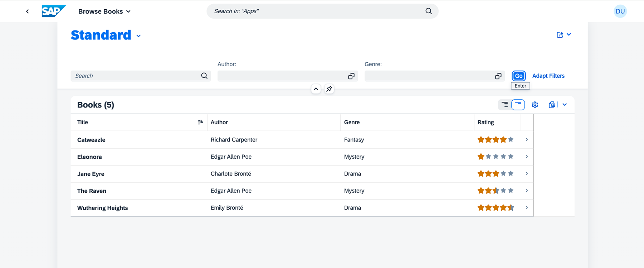Select the Jane Eyre title cell
Image resolution: width=644 pixels, height=268 pixels.
tap(91, 174)
